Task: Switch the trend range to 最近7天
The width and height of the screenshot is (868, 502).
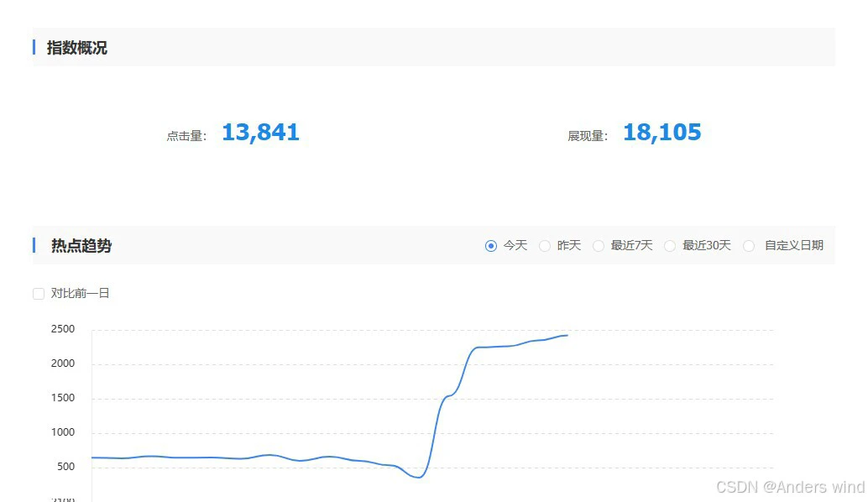Action: (599, 246)
